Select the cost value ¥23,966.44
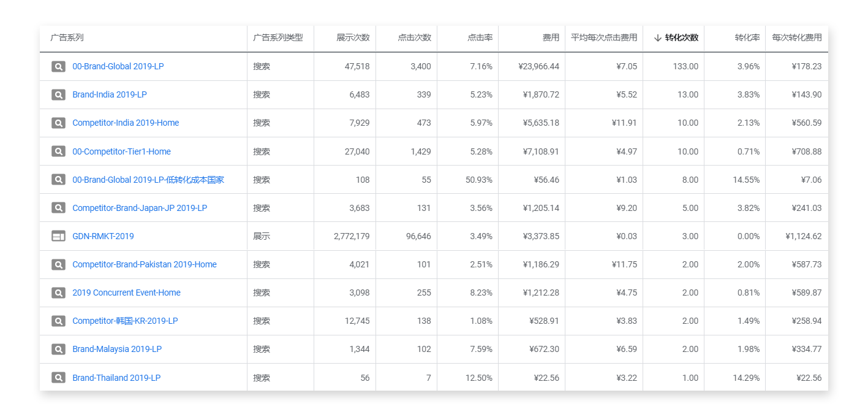Image resolution: width=868 pixels, height=417 pixels. tap(538, 66)
